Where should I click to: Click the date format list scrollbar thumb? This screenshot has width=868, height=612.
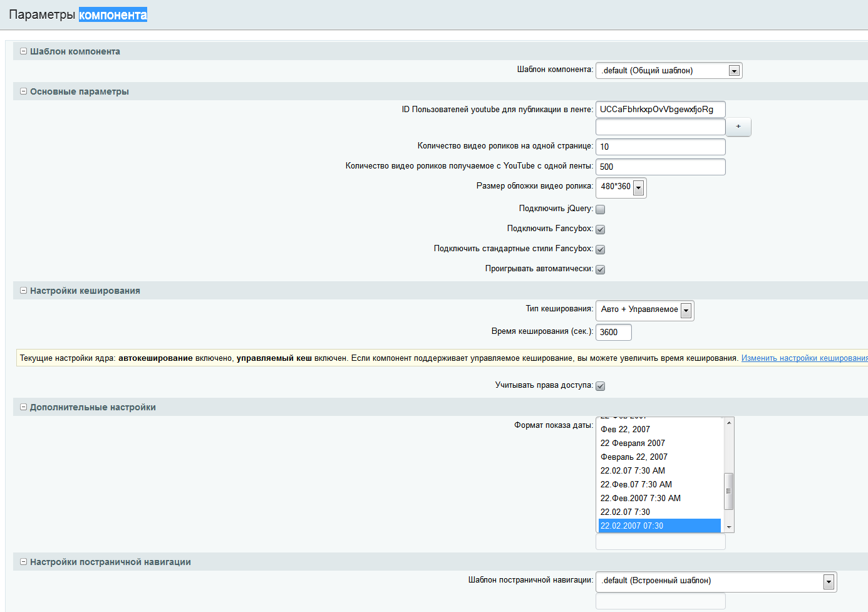[x=728, y=491]
